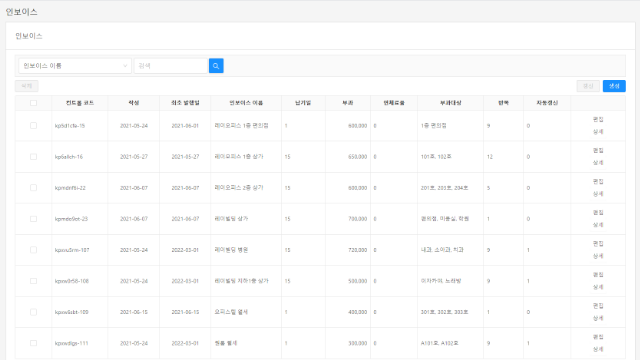Focus the 검색 search text field
640x360 pixels.
171,66
